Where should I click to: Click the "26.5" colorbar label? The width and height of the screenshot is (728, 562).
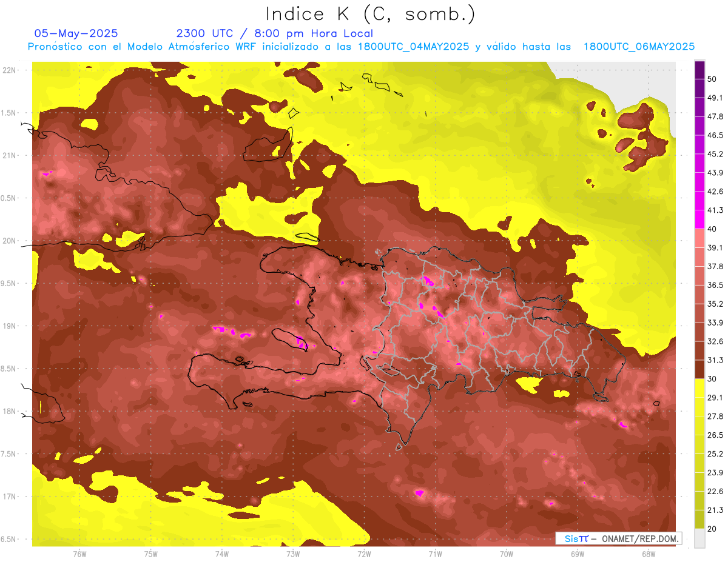tap(715, 435)
